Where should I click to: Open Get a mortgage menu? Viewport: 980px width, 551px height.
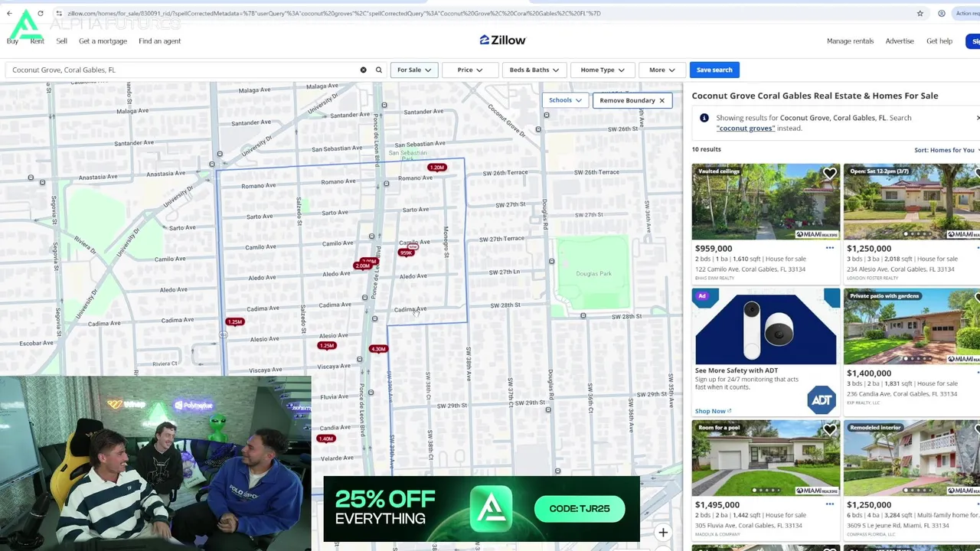click(103, 41)
